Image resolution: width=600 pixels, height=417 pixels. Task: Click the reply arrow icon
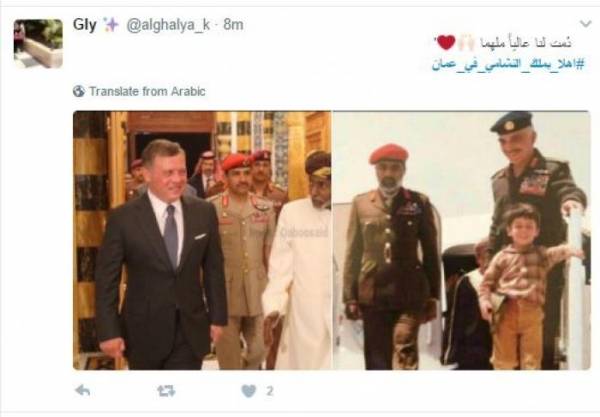(83, 391)
